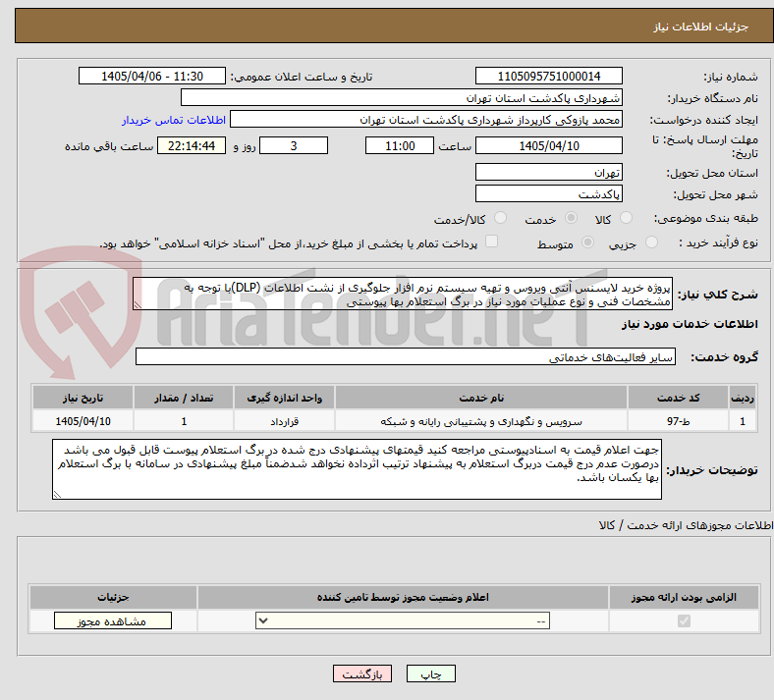Screen dimensions: 774x700
Task: Click the تعداد / مقدار column header
Action: [184, 398]
